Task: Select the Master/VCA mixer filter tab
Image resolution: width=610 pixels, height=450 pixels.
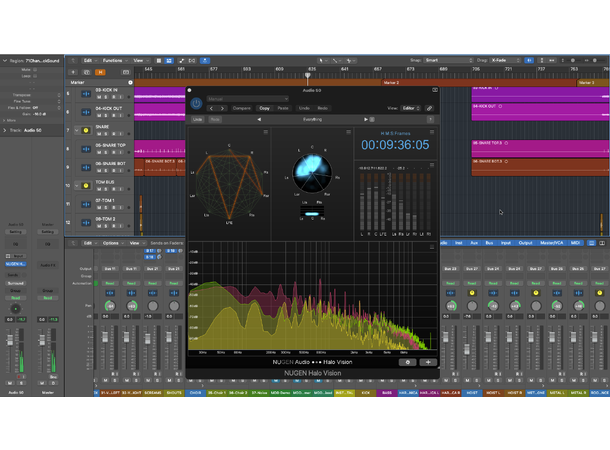Action: (x=551, y=243)
